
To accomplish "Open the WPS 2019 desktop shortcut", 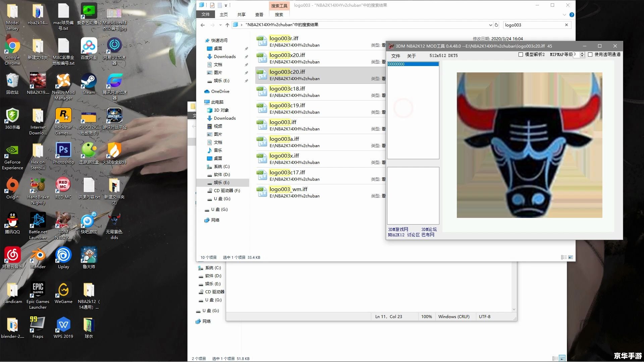I will coord(63,328).
